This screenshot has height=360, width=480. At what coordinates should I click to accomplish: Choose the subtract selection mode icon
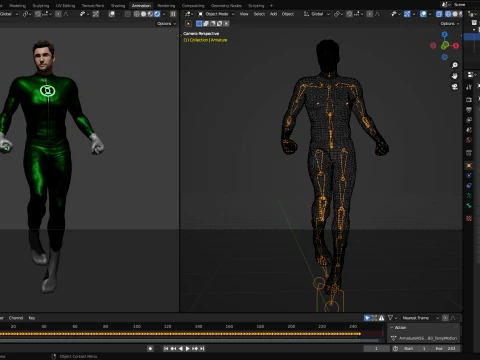[x=213, y=24]
